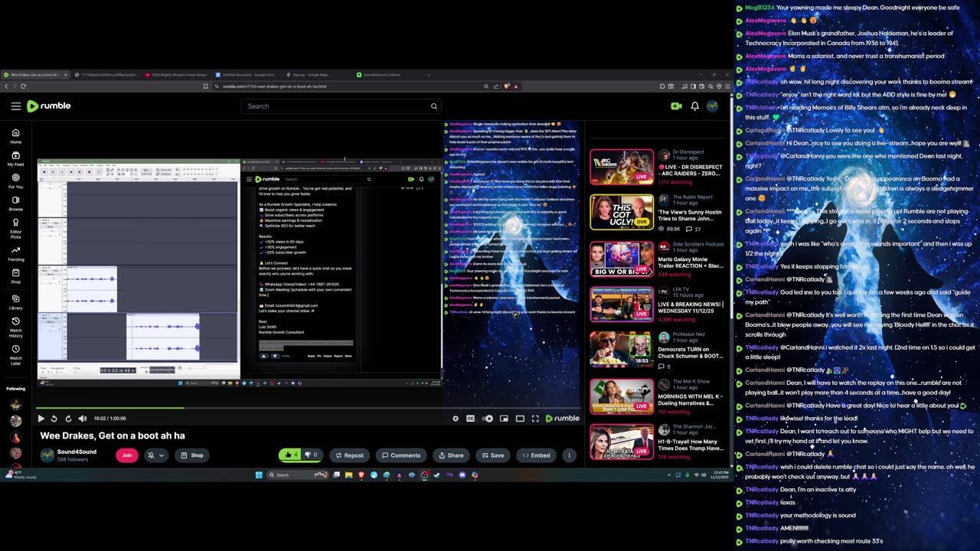This screenshot has width=980, height=551.
Task: Open video player settings gear
Action: (456, 419)
